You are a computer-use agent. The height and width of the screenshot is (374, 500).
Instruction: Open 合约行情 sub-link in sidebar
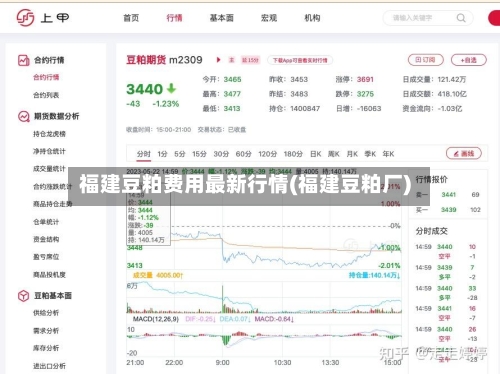point(46,77)
